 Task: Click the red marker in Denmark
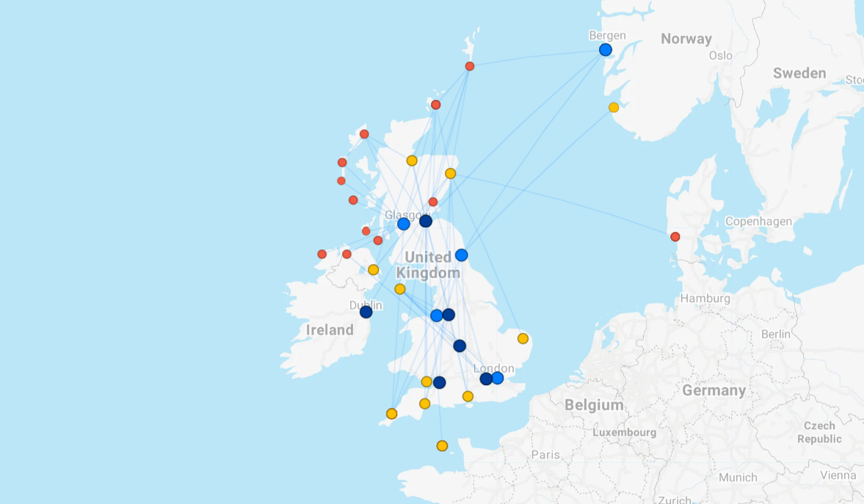(675, 237)
